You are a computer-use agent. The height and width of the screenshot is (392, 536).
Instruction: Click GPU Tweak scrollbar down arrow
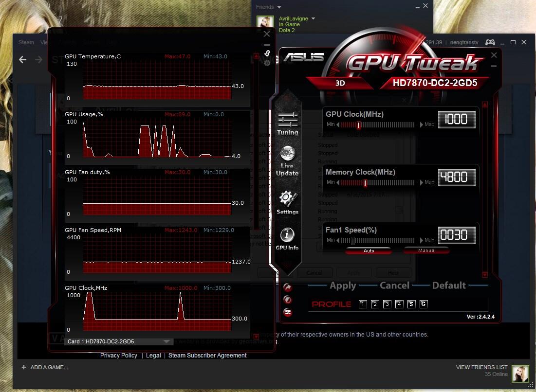coord(485,274)
